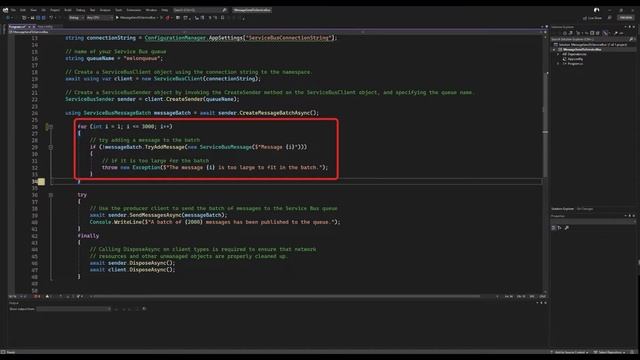Open the View menu
640x360 pixels.
click(33, 10)
